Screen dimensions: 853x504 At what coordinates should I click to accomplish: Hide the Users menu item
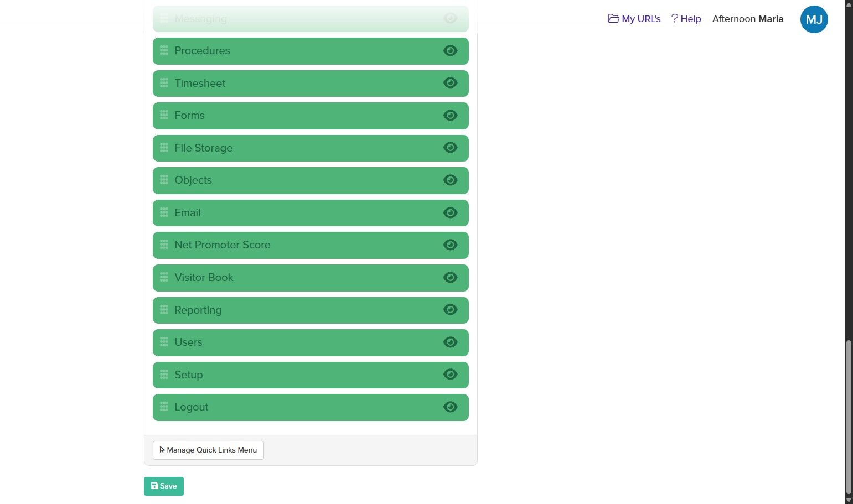451,342
